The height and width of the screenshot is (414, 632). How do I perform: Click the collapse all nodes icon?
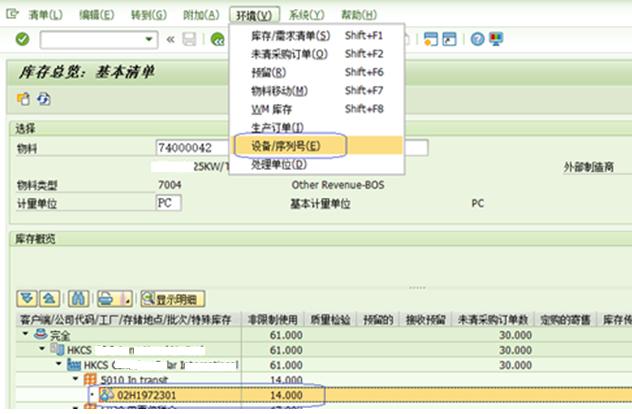pyautogui.click(x=49, y=299)
